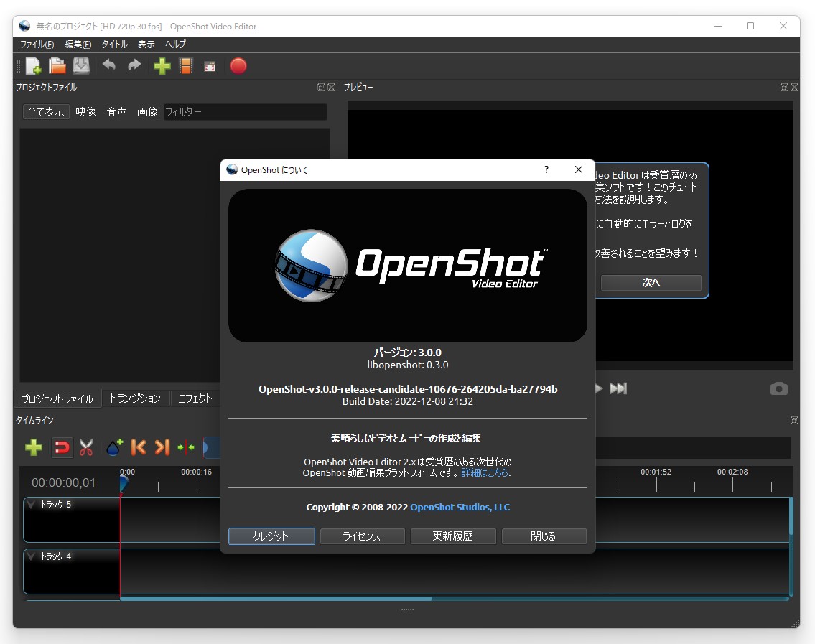Select the import files green plus icon
This screenshot has width=815, height=644.
(162, 66)
